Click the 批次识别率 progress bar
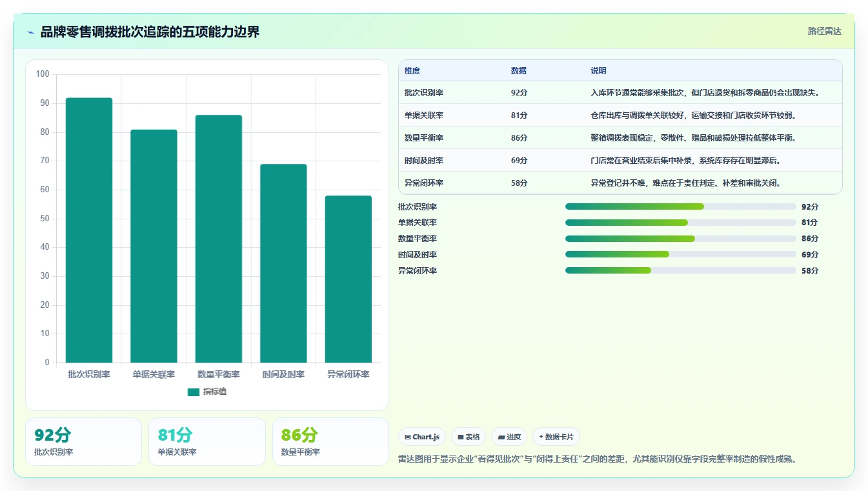 [x=680, y=206]
